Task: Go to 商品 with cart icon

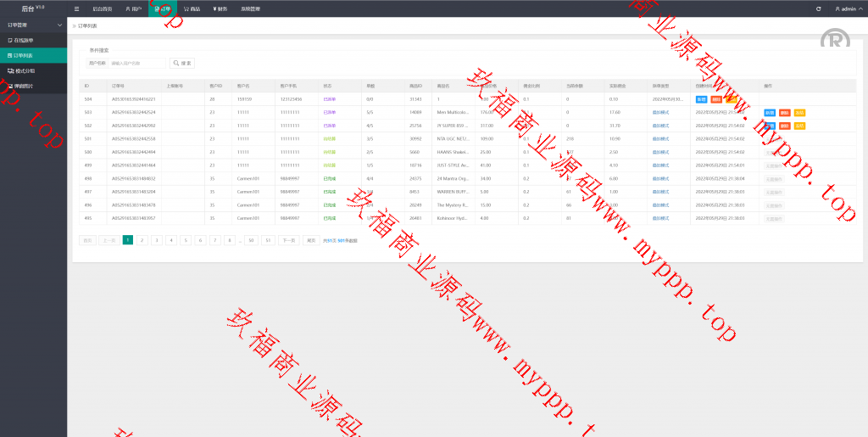Action: click(192, 8)
